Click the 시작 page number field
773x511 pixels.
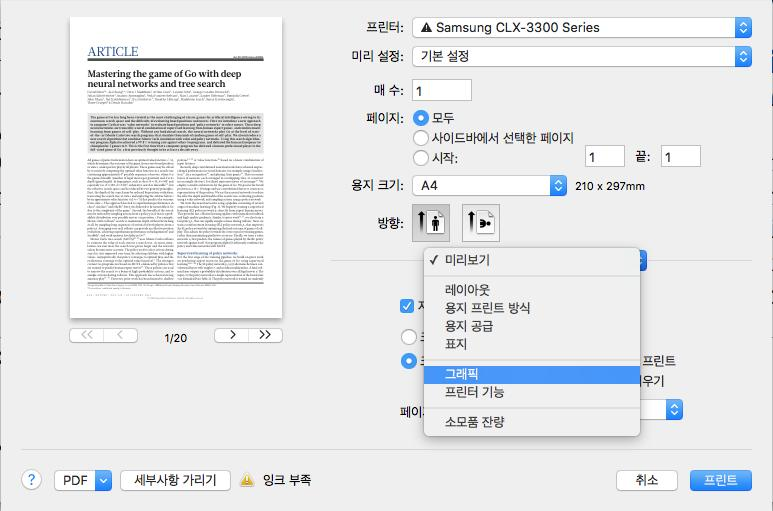[x=605, y=157]
